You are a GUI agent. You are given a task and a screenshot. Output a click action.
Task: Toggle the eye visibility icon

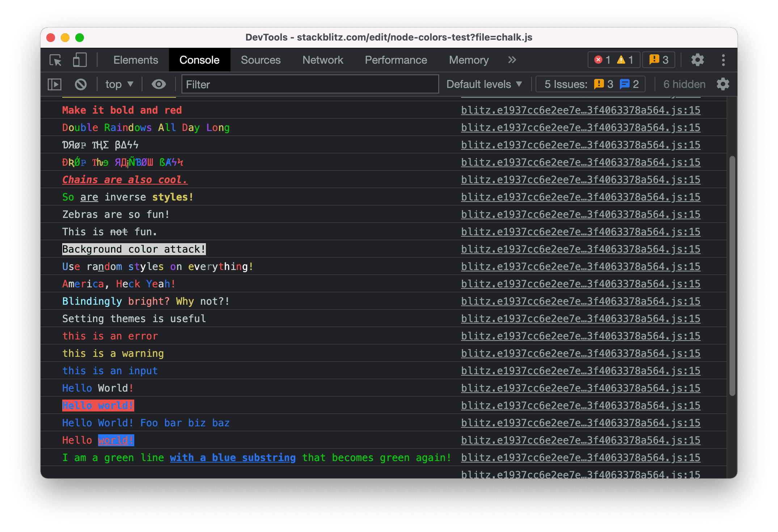pos(160,84)
